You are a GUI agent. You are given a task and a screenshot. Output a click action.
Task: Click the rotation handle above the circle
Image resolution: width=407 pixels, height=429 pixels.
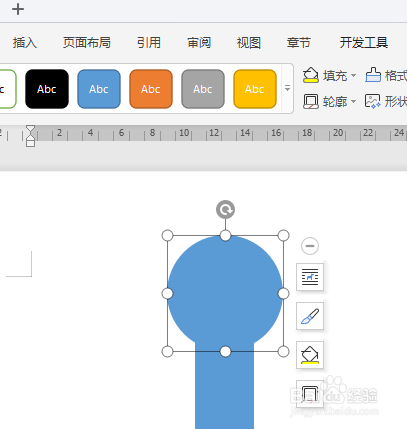coord(225,210)
